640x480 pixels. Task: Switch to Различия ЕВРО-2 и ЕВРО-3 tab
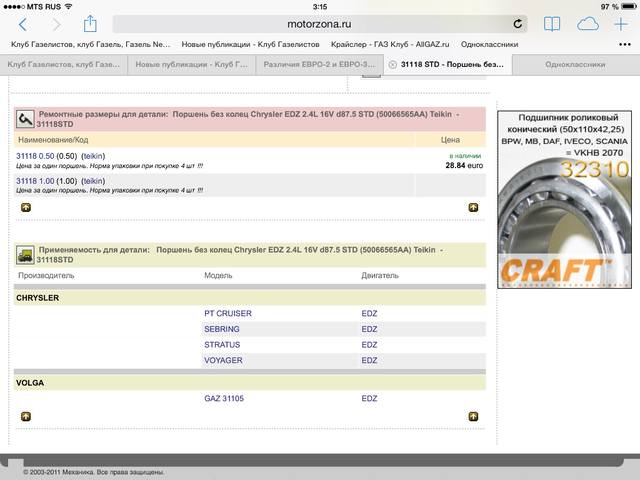[319, 64]
